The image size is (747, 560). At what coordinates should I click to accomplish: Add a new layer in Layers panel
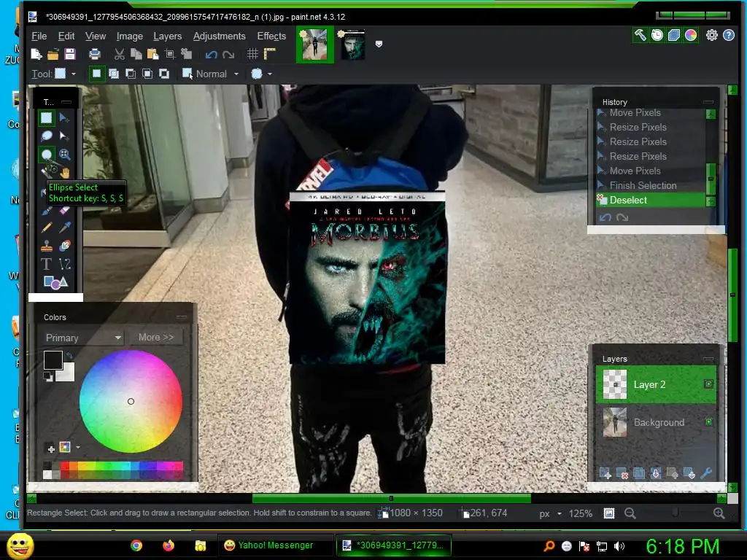pyautogui.click(x=605, y=473)
